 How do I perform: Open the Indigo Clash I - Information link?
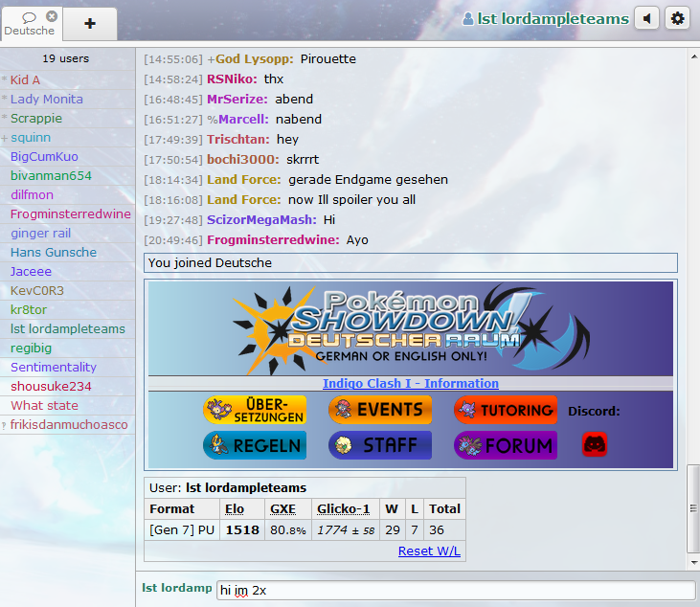click(410, 383)
